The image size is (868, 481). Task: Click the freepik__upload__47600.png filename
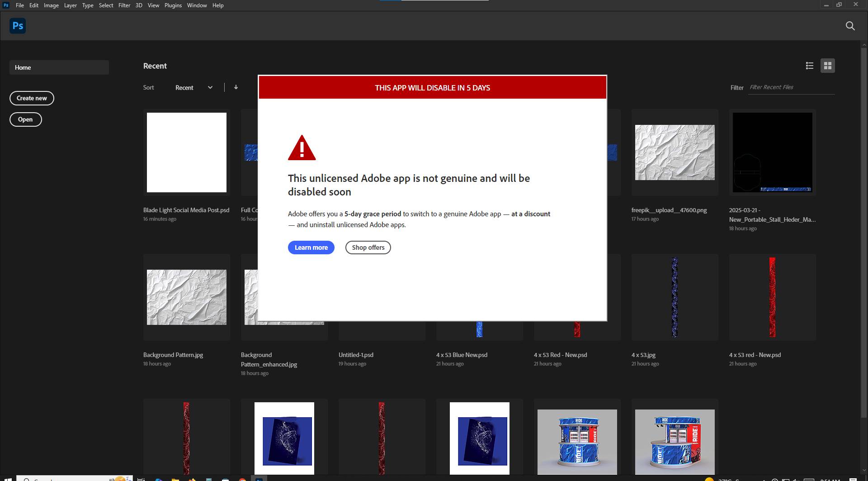click(x=669, y=210)
